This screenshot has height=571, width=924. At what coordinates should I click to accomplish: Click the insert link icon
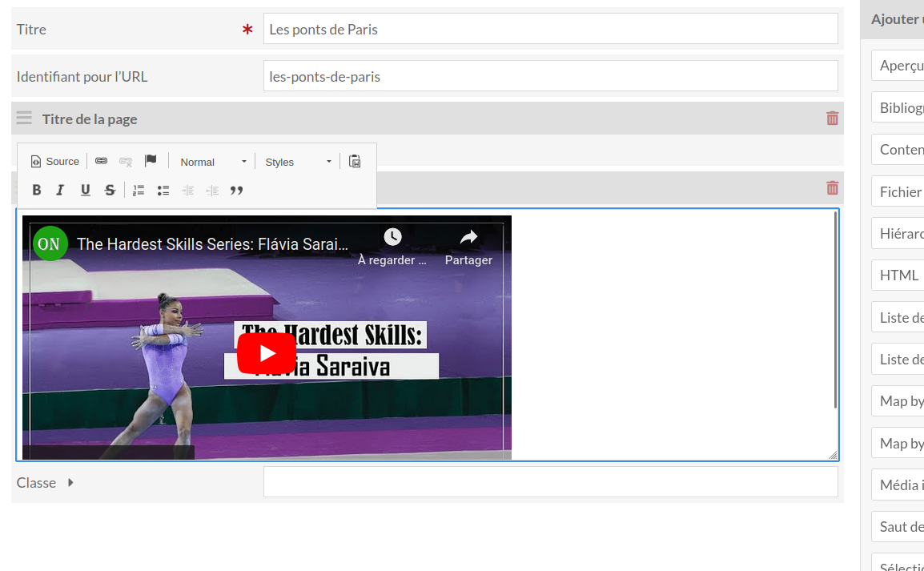pos(102,161)
